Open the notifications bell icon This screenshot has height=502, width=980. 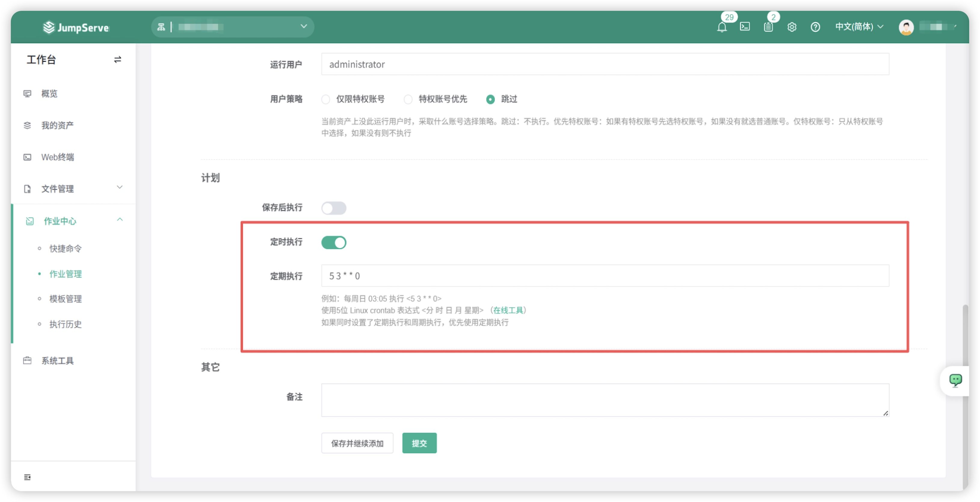(722, 27)
